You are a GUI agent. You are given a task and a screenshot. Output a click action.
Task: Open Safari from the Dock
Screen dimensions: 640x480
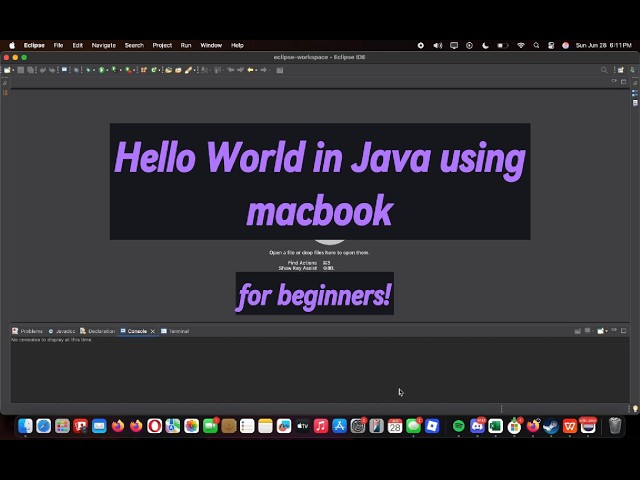[44, 426]
